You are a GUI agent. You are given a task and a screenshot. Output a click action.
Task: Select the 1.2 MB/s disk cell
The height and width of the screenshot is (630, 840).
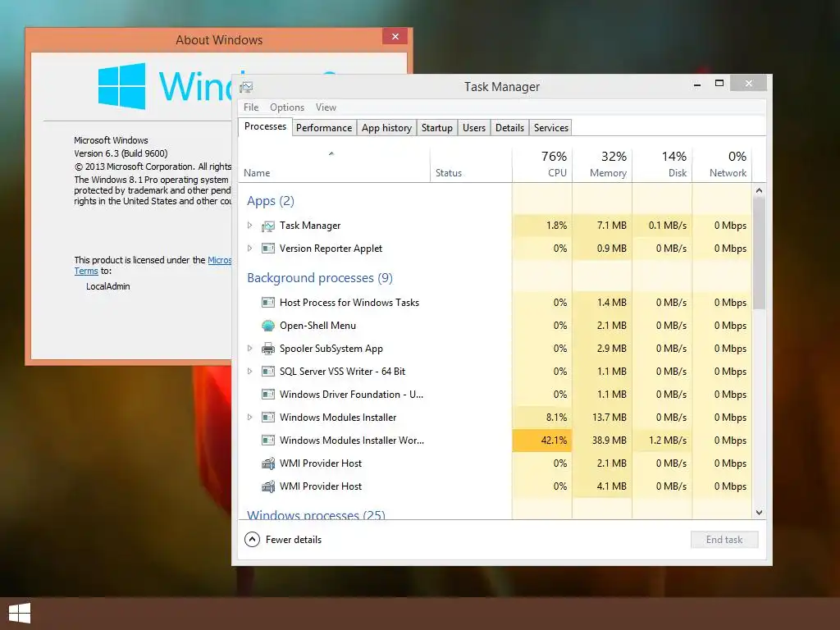coord(662,441)
